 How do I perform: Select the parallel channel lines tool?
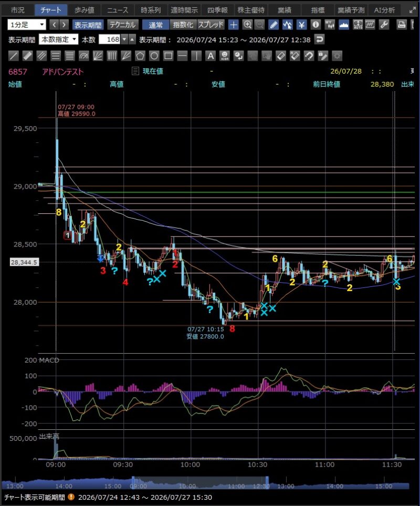(41, 56)
